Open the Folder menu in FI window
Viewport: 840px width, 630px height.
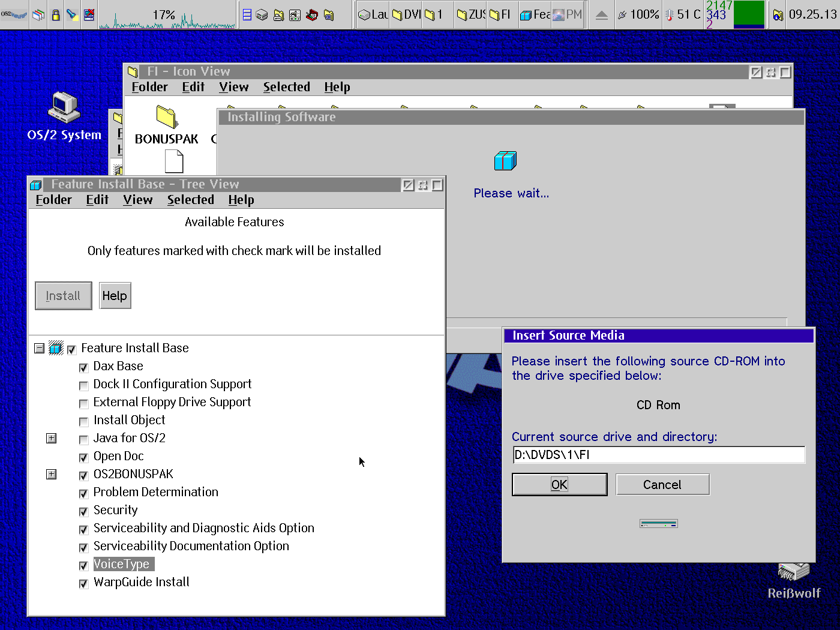click(x=149, y=87)
